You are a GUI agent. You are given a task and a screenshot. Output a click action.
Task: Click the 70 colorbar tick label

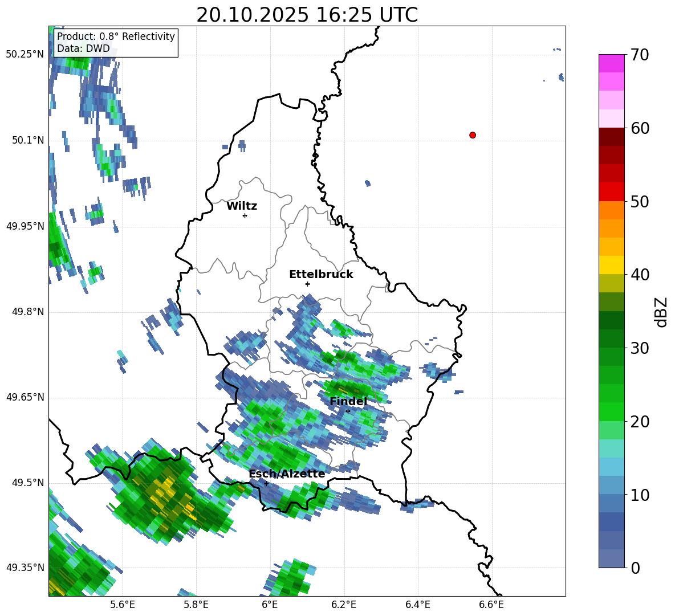pos(640,55)
